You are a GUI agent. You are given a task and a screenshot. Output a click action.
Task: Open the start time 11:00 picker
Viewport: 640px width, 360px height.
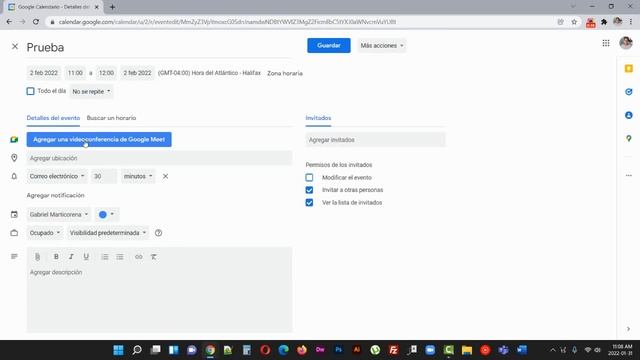click(x=75, y=73)
